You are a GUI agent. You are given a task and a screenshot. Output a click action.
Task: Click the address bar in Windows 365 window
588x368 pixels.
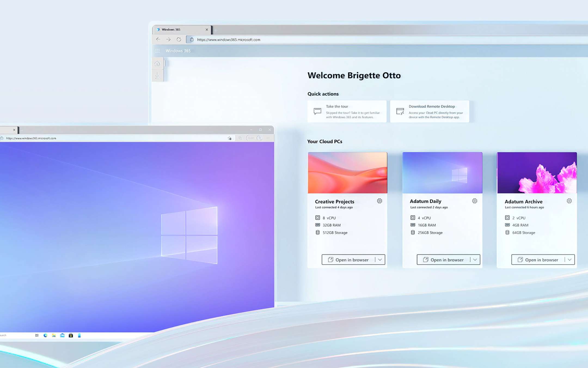(x=387, y=40)
